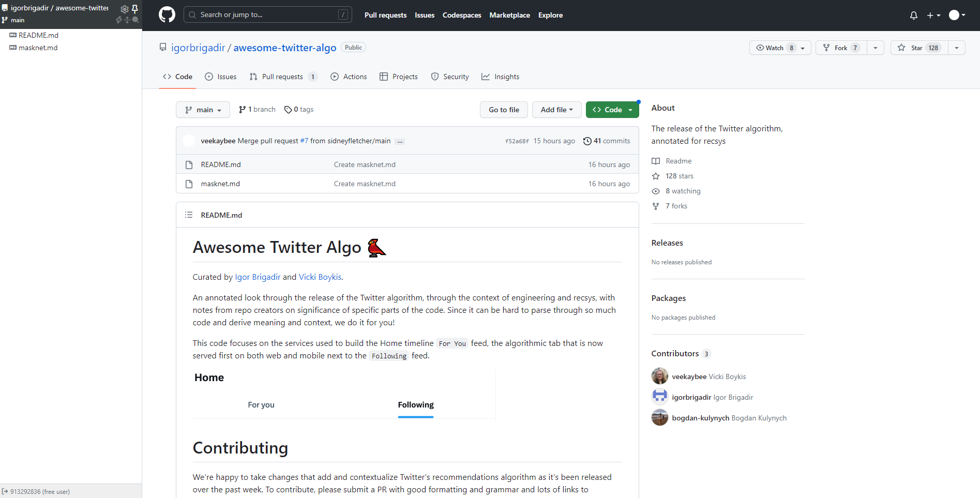Image resolution: width=980 pixels, height=498 pixels.
Task: Open the Projects tab
Action: 399,77
